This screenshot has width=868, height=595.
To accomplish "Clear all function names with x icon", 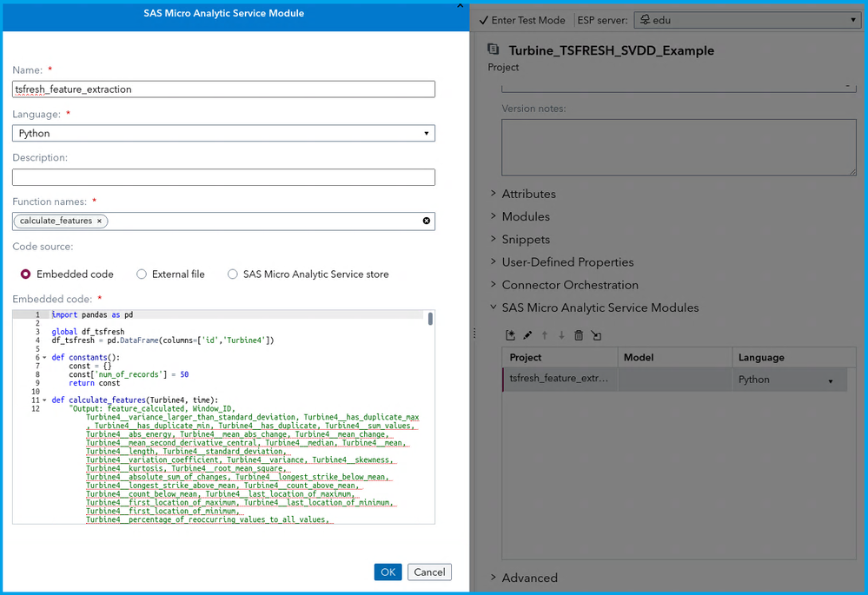I will pos(427,221).
